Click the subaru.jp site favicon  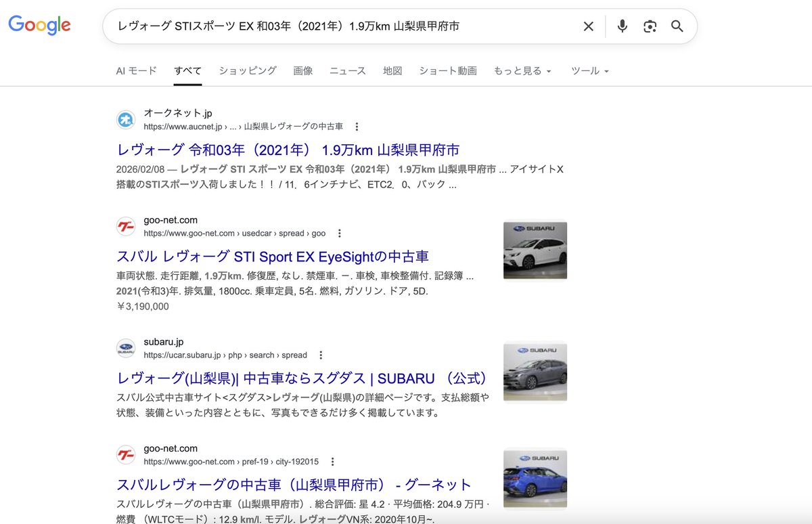(x=125, y=348)
